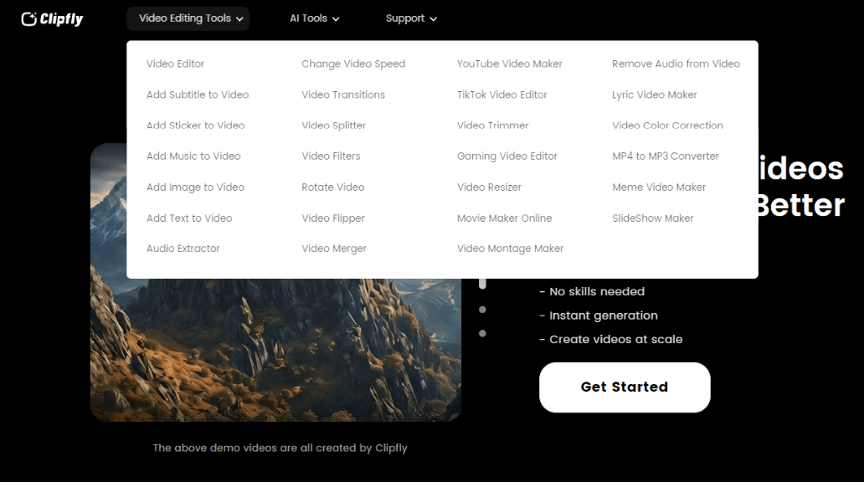864x483 pixels.
Task: Go to Audio Extractor tool
Action: point(183,248)
